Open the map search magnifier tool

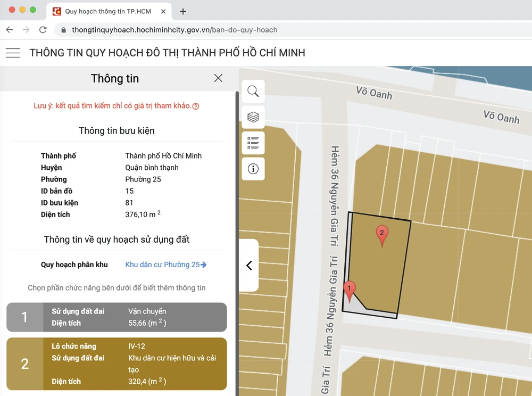[x=253, y=92]
